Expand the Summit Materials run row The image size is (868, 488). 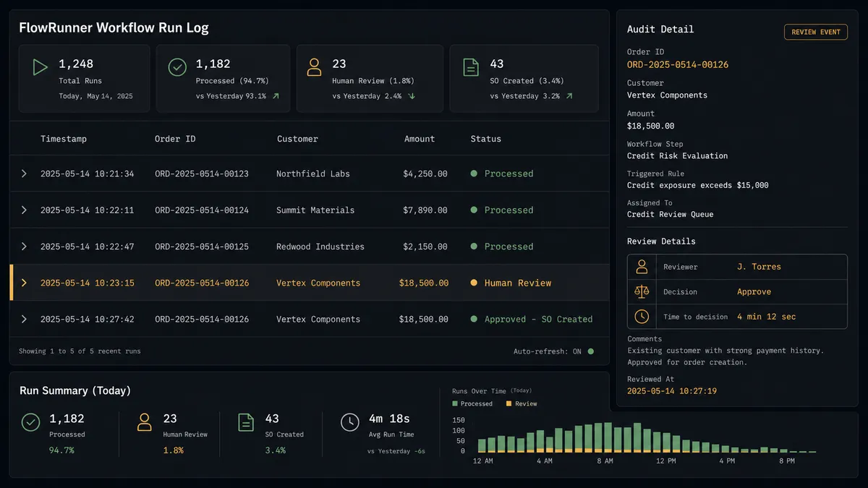pos(24,210)
